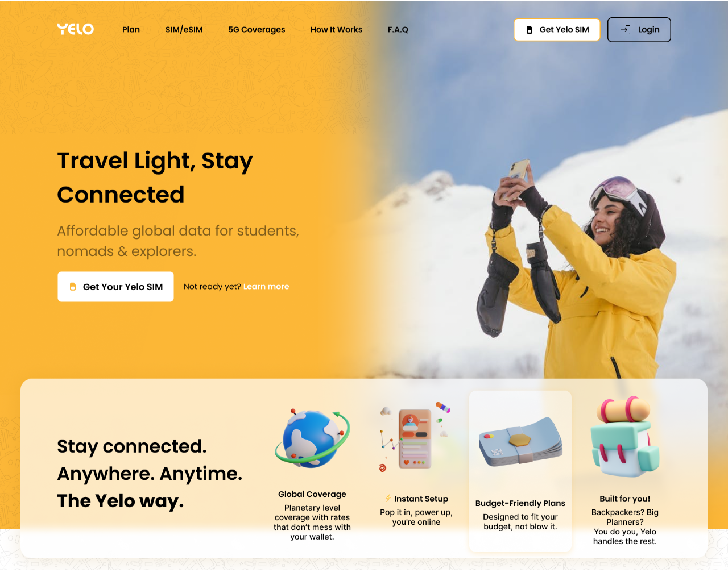Viewport: 728px width, 570px height.
Task: Click the Get Yelo SIM header button
Action: point(557,30)
